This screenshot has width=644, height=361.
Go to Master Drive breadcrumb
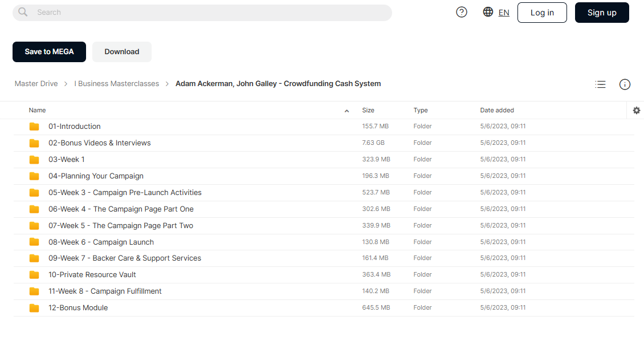36,83
